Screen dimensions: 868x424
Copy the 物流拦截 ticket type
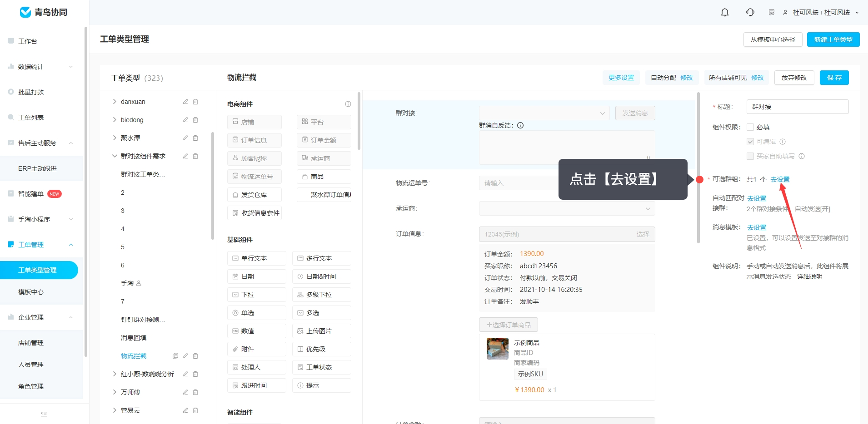click(x=175, y=356)
